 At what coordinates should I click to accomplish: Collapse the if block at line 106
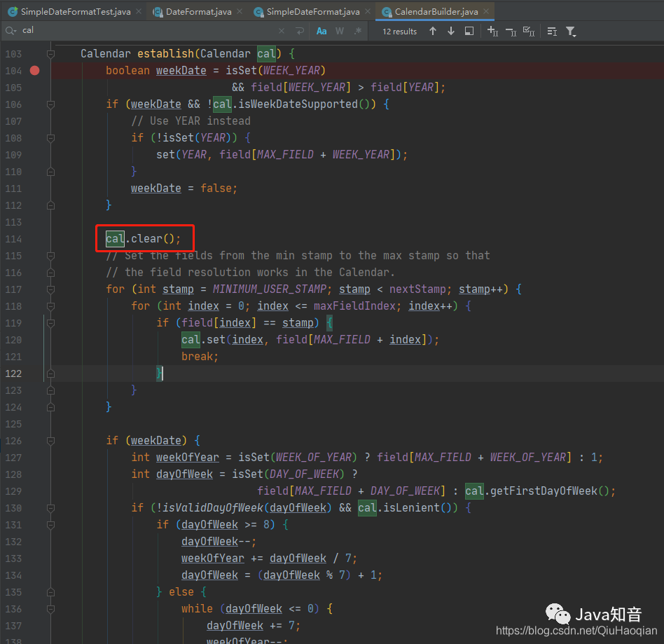point(50,104)
